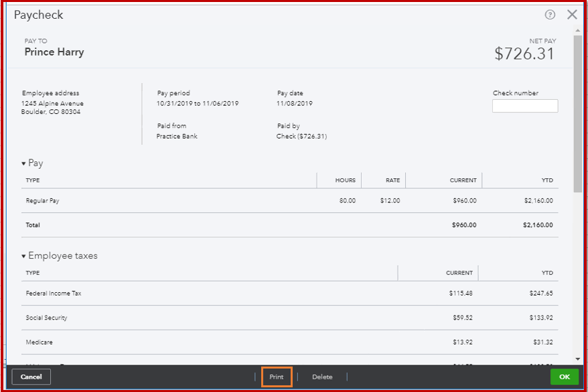
Task: Close the Paycheck dialog with X
Action: click(572, 15)
